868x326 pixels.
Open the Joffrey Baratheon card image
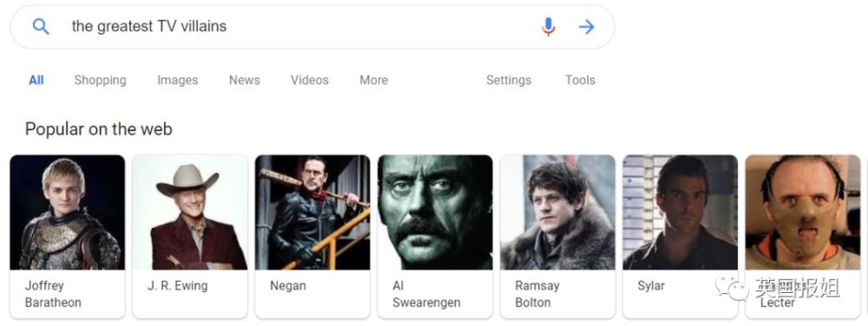(x=68, y=212)
